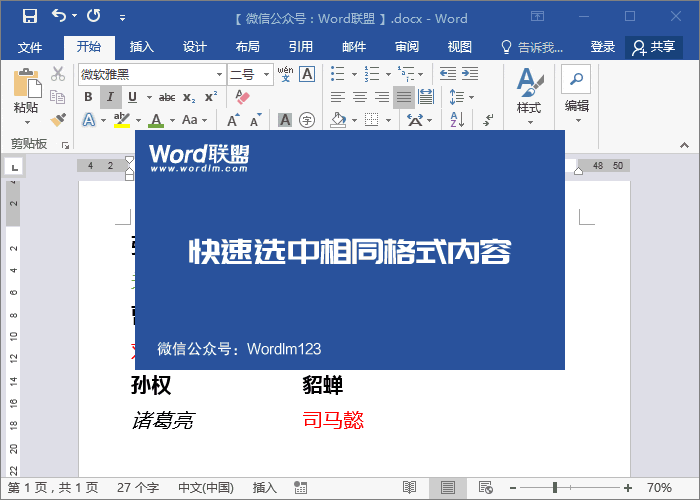Open the 引用 tab
The image size is (700, 500).
point(301,47)
